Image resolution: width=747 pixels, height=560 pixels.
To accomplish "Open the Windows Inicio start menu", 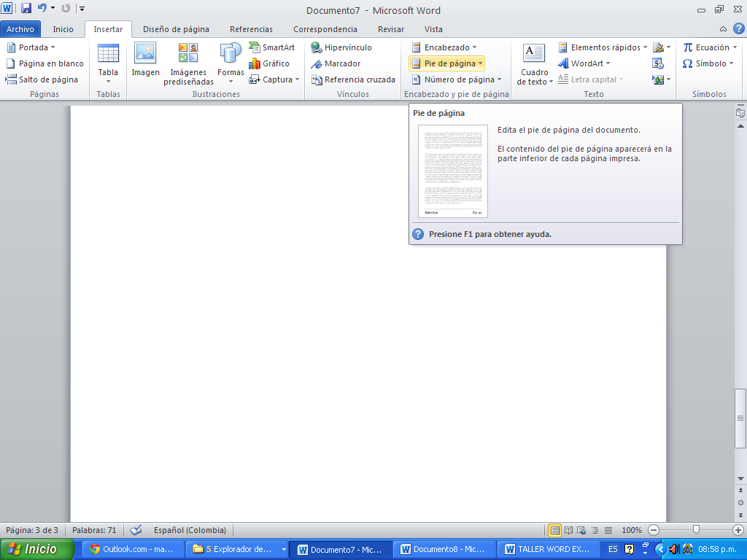I will [37, 549].
